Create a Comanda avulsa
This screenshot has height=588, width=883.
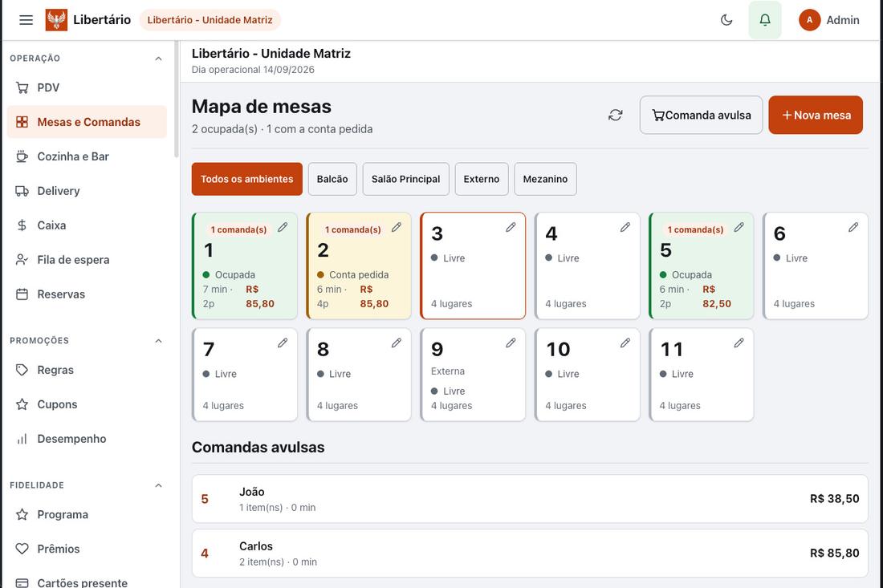[x=701, y=115]
